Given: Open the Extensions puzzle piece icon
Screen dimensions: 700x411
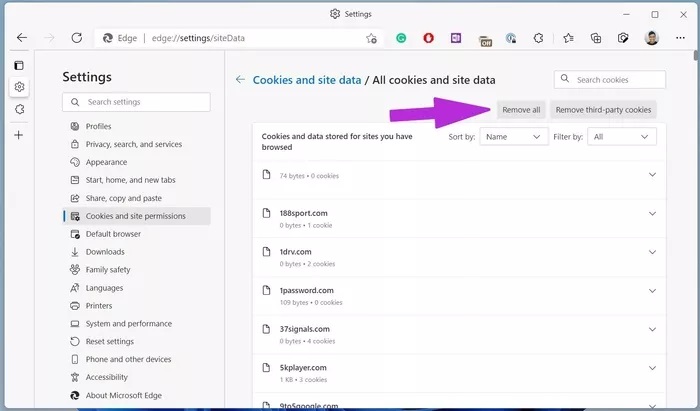Looking at the screenshot, I should point(539,38).
